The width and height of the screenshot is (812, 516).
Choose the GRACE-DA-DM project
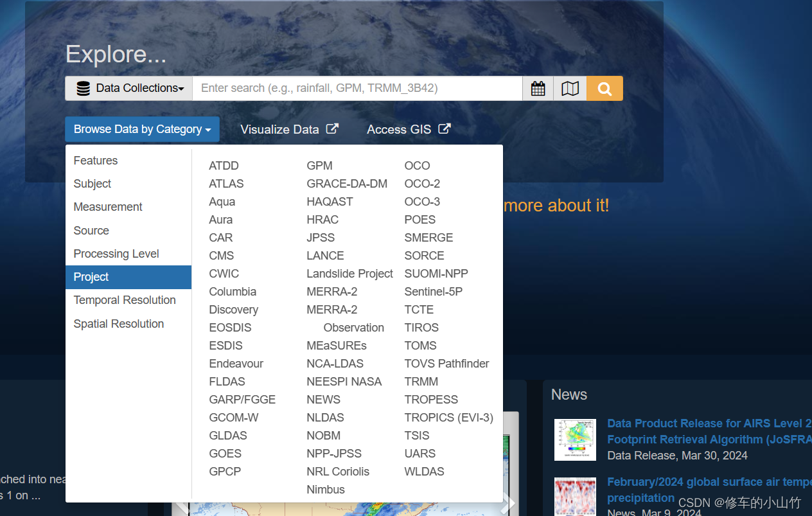tap(347, 184)
